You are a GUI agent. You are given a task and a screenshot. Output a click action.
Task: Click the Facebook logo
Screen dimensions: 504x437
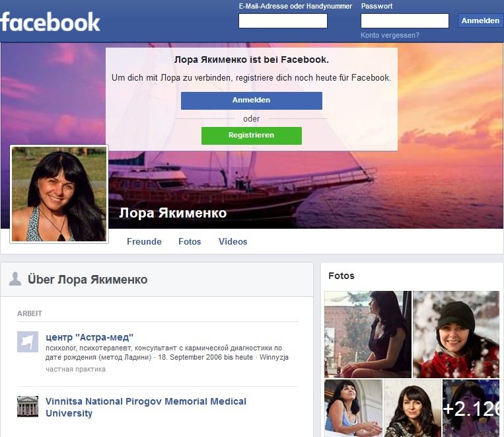pos(50,22)
